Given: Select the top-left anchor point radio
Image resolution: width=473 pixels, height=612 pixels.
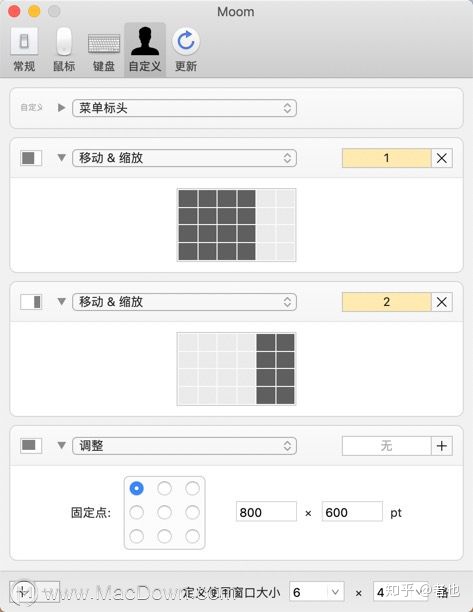Looking at the screenshot, I should [137, 488].
